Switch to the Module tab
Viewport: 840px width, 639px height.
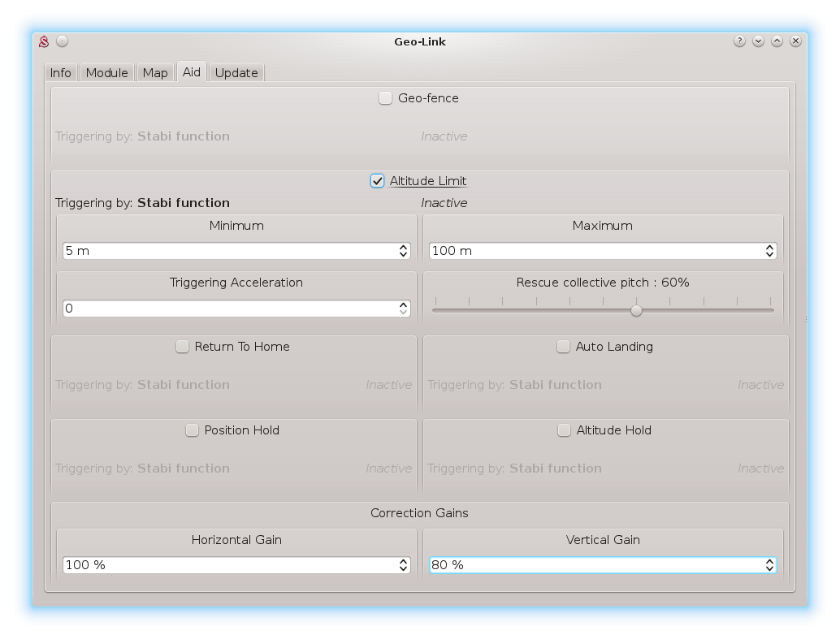tap(106, 73)
